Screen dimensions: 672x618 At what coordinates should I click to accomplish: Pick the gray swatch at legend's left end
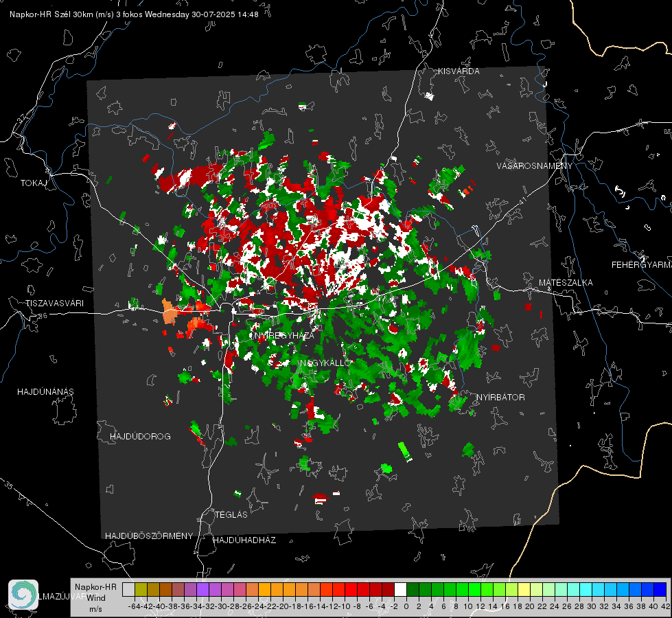tap(128, 589)
